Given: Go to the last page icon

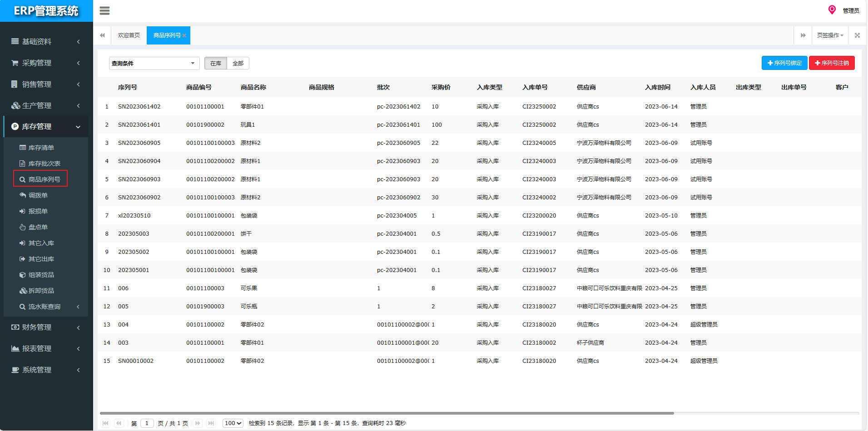Looking at the screenshot, I should (211, 423).
